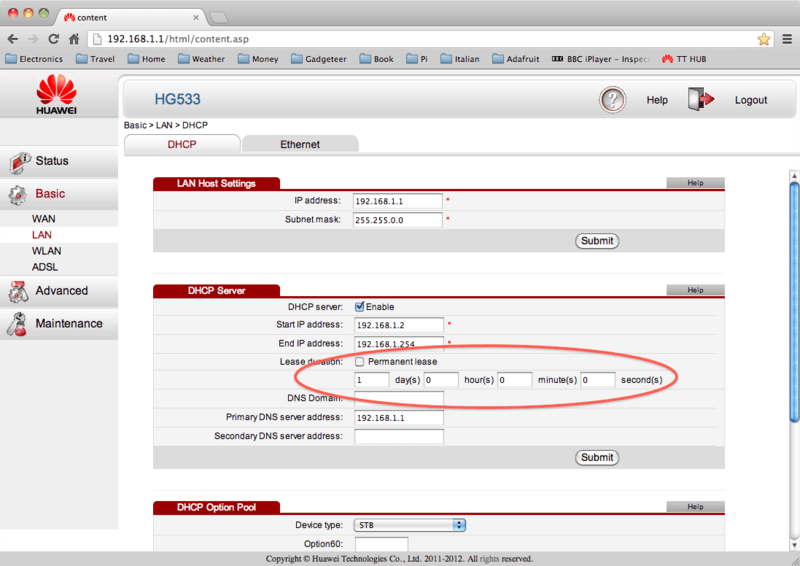Viewport: 800px width, 566px height.
Task: Click the Logout door icon
Action: click(701, 100)
